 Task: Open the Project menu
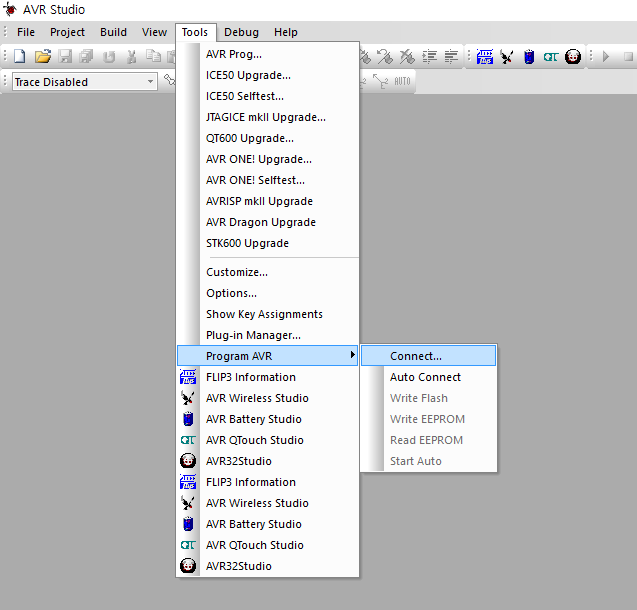pos(67,32)
